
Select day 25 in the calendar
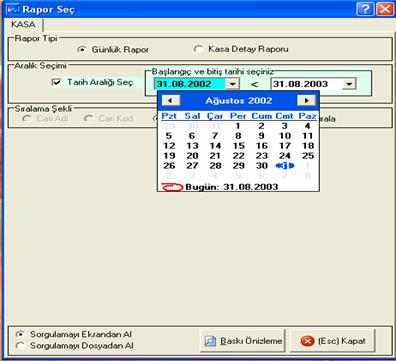pyautogui.click(x=308, y=156)
